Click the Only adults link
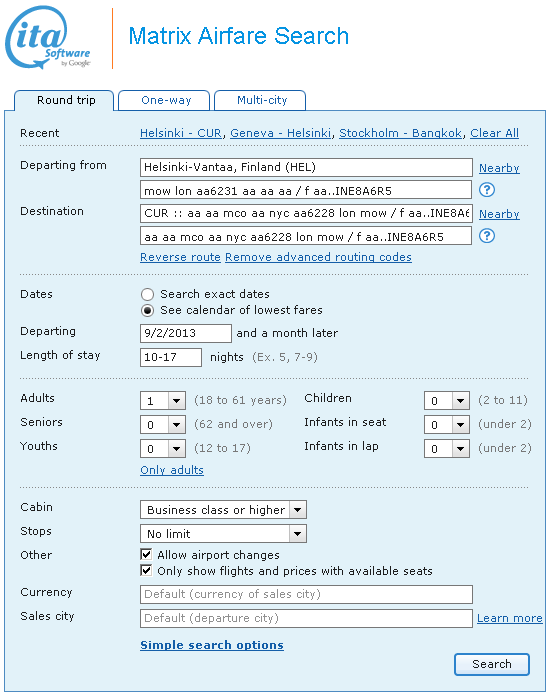The height and width of the screenshot is (693, 548). tap(172, 470)
